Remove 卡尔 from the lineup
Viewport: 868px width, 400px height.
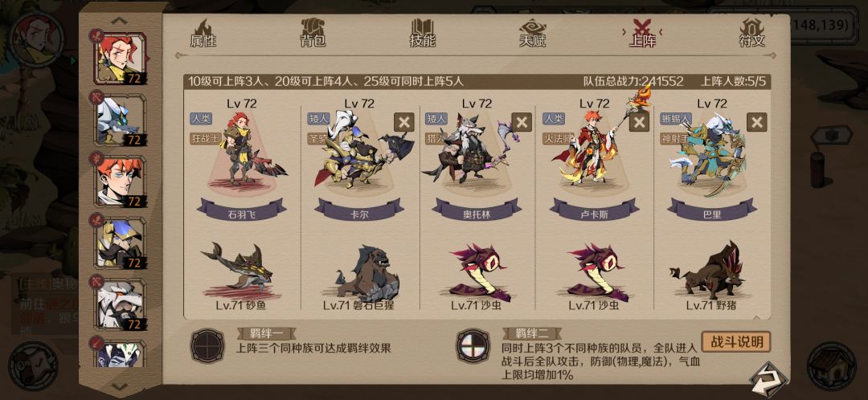point(403,122)
